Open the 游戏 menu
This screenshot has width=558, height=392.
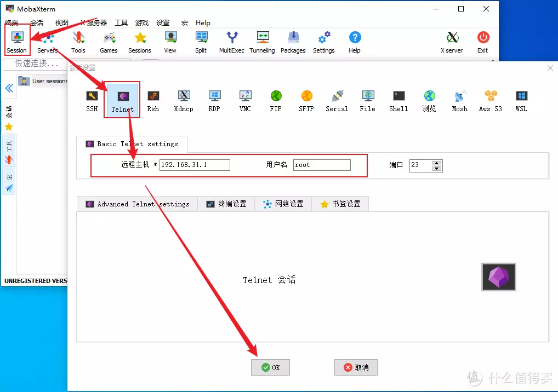point(141,23)
